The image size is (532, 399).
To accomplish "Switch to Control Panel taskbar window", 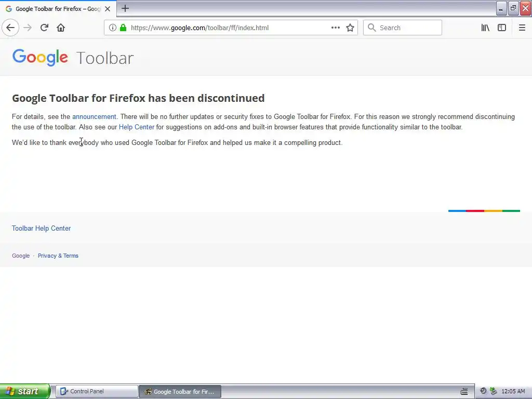I will click(97, 391).
